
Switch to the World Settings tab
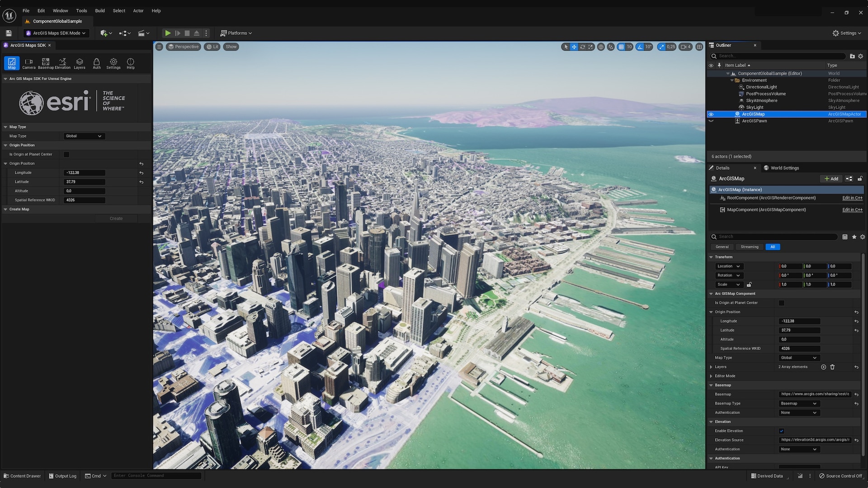pos(784,168)
